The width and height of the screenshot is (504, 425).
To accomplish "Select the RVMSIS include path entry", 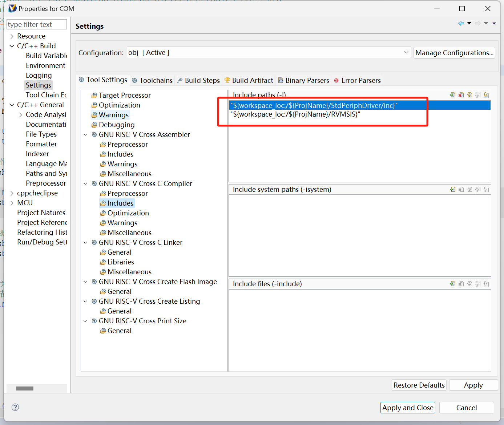I will coord(360,114).
